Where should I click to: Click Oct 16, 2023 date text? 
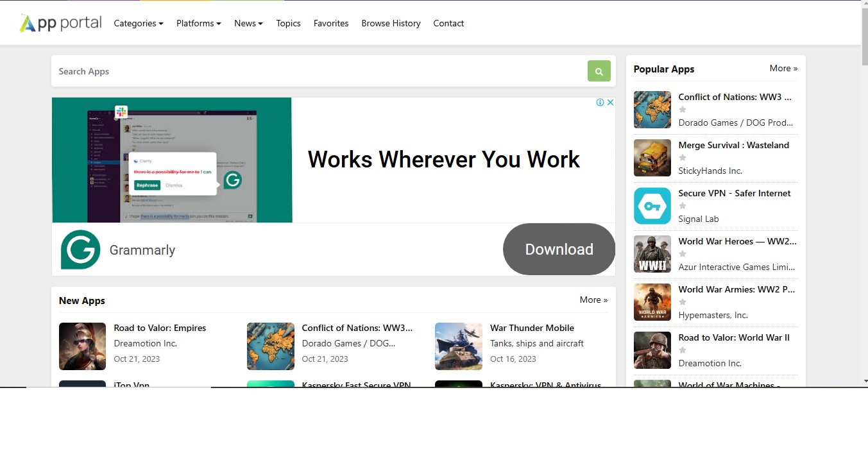pos(513,359)
